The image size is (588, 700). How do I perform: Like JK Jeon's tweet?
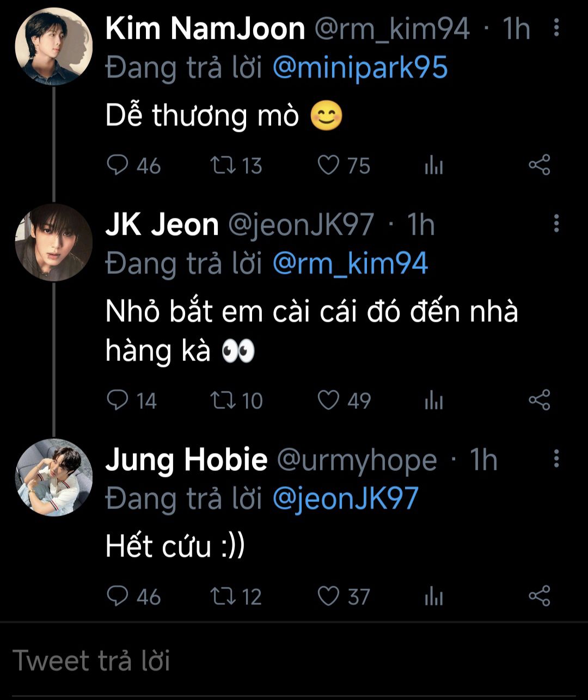[328, 401]
